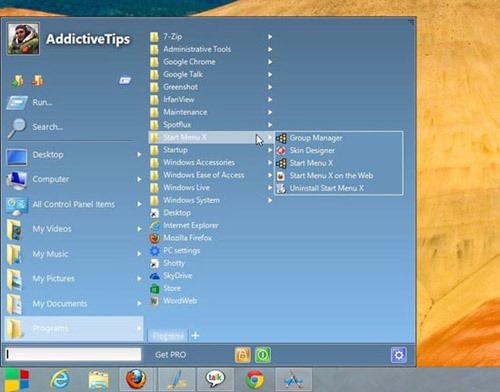This screenshot has height=392, width=500.
Task: Open My Pictures folder
Action: (x=74, y=279)
